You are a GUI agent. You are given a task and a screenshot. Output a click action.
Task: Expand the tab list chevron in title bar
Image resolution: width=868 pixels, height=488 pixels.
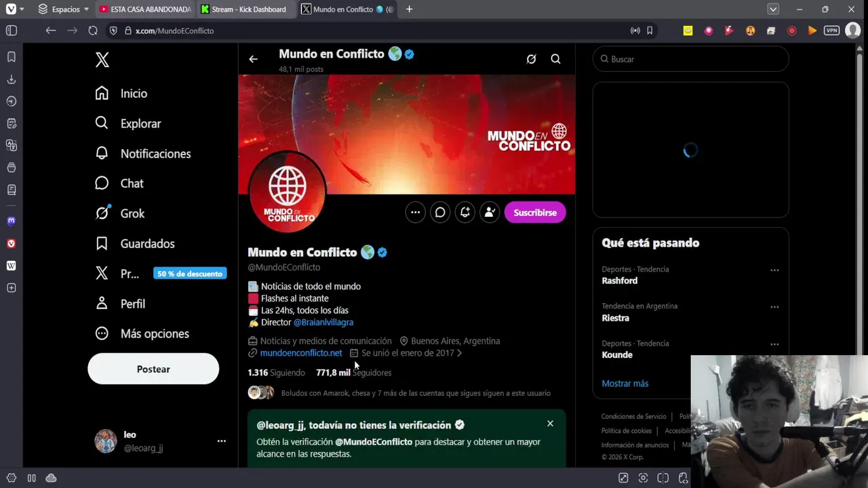point(773,9)
